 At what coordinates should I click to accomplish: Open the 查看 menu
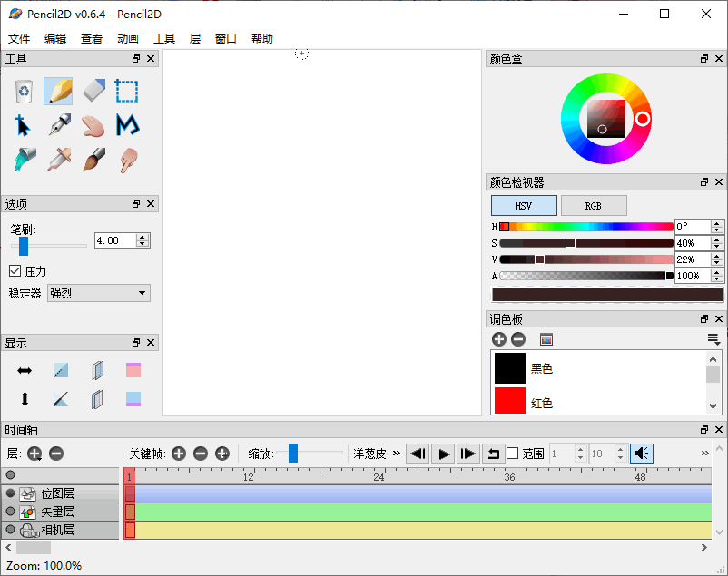click(x=92, y=38)
